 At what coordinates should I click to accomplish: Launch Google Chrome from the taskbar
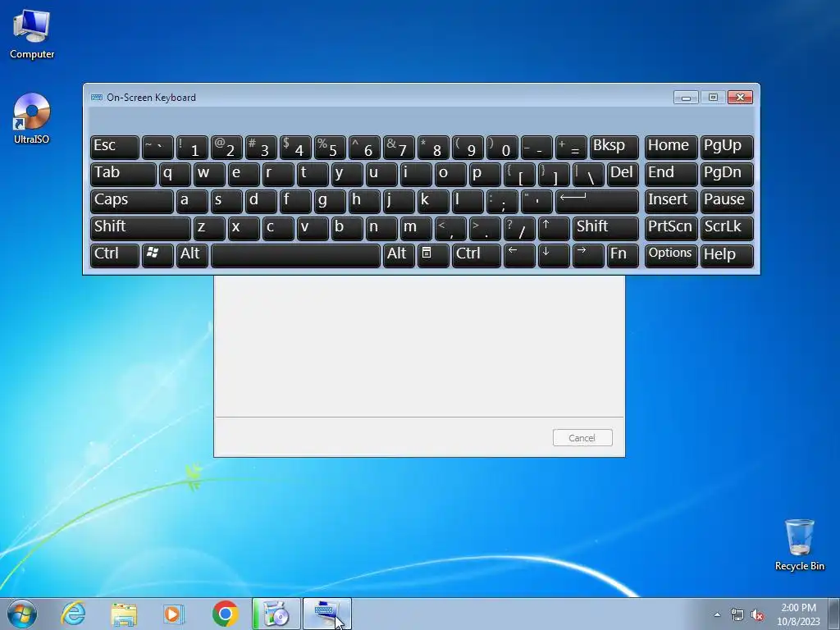click(225, 614)
